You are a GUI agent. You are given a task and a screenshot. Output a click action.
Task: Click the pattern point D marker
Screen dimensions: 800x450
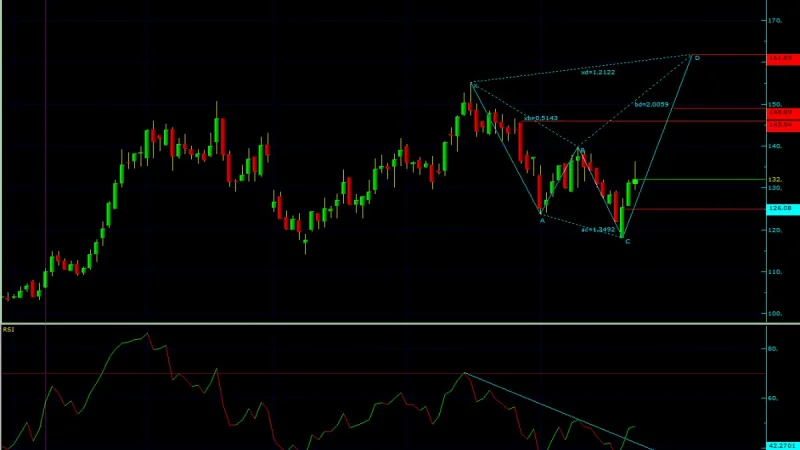(x=697, y=58)
